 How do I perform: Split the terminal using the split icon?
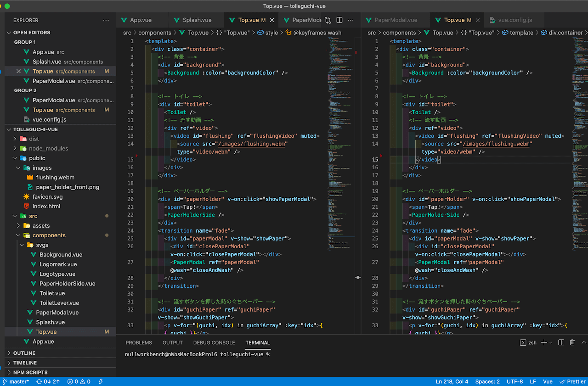[561, 342]
